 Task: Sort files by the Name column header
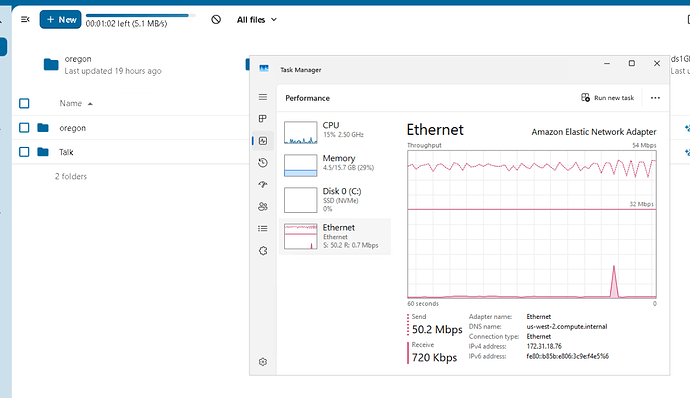point(71,103)
